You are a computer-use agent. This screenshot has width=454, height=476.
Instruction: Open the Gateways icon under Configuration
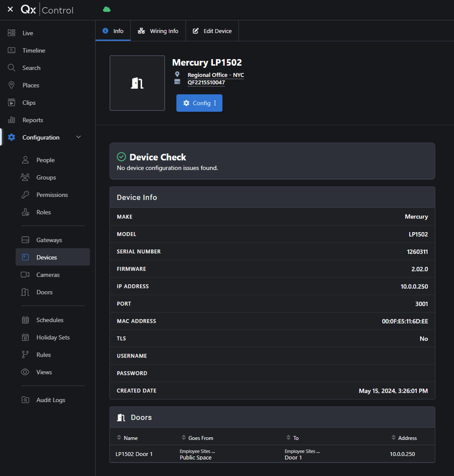coord(26,240)
